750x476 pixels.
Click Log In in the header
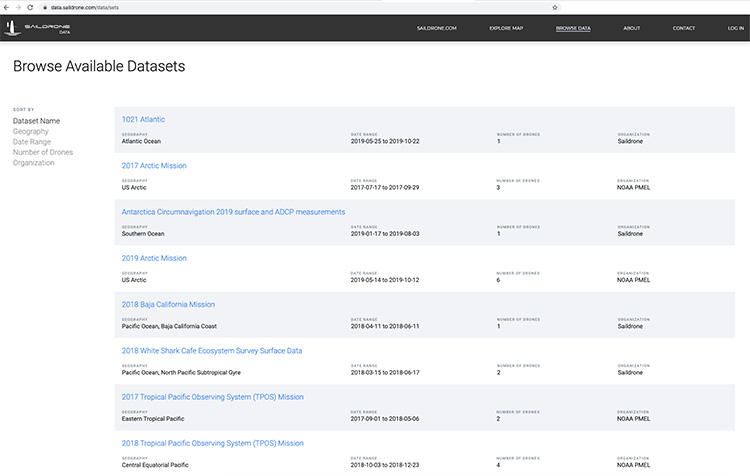pos(735,28)
